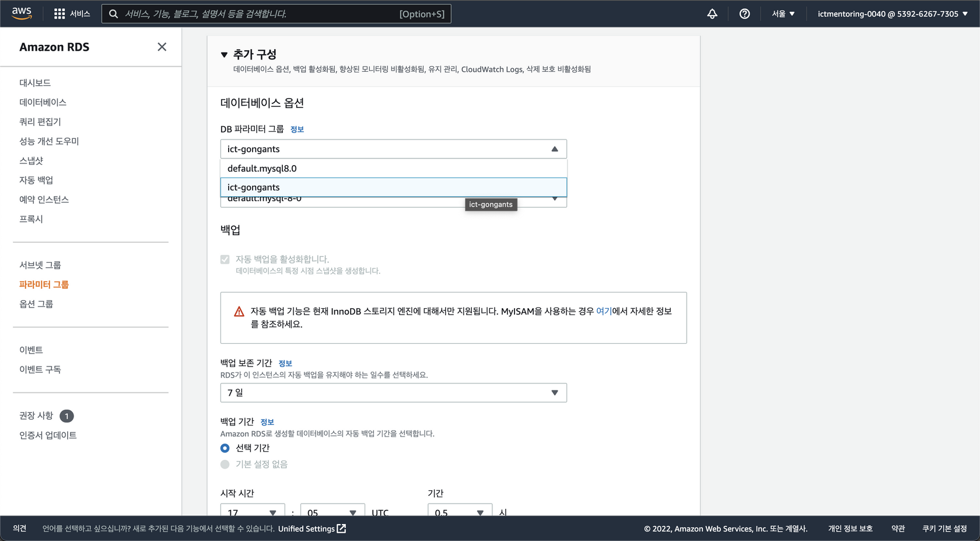This screenshot has width=980, height=541.
Task: Open the '의견' feedback button
Action: [x=20, y=528]
